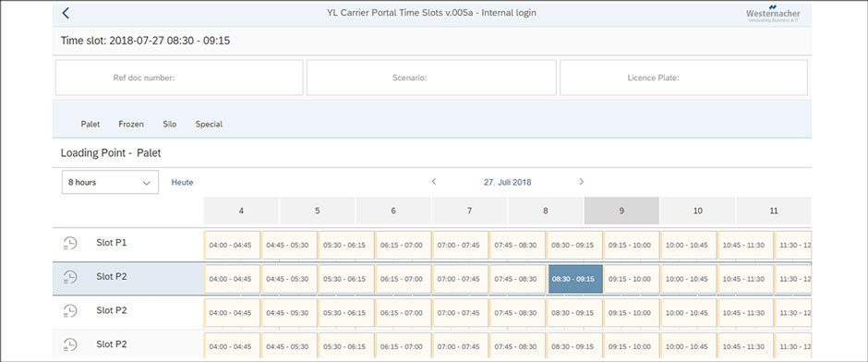868x362 pixels.
Task: Select the highlighted Slot P2 row label
Action: pyautogui.click(x=111, y=276)
